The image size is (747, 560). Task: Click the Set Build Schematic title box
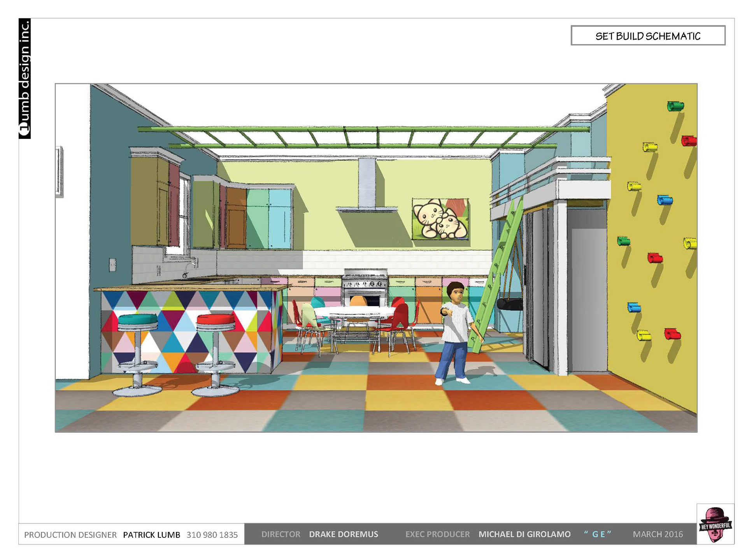tap(648, 36)
